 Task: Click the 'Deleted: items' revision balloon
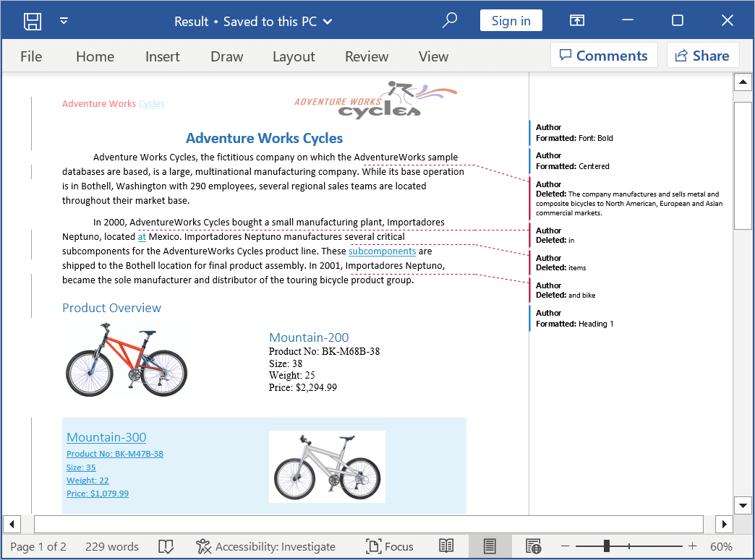click(x=561, y=263)
